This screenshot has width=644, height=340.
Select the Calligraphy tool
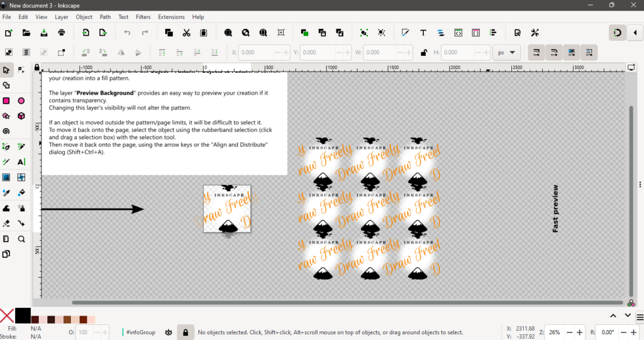pyautogui.click(x=6, y=162)
